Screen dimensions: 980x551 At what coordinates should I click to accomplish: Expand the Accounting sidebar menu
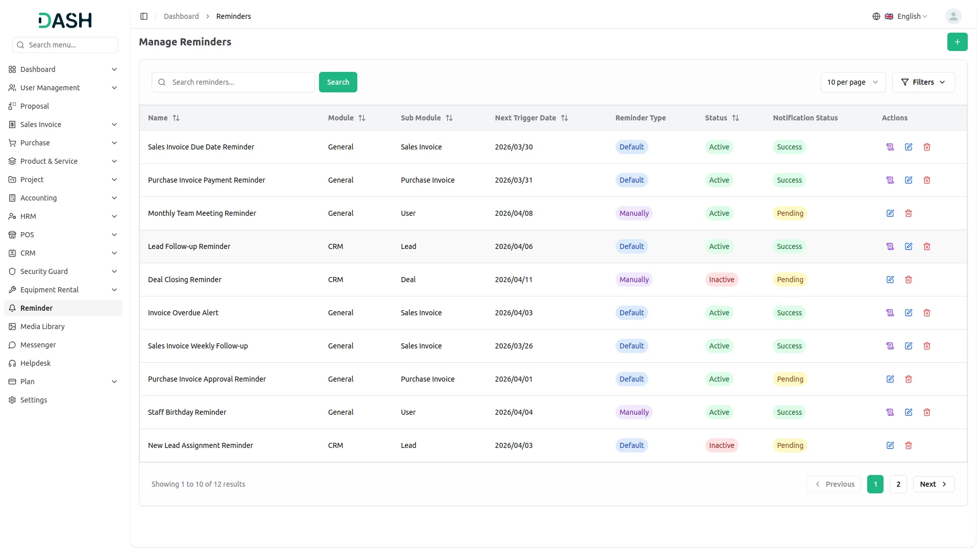click(x=63, y=198)
